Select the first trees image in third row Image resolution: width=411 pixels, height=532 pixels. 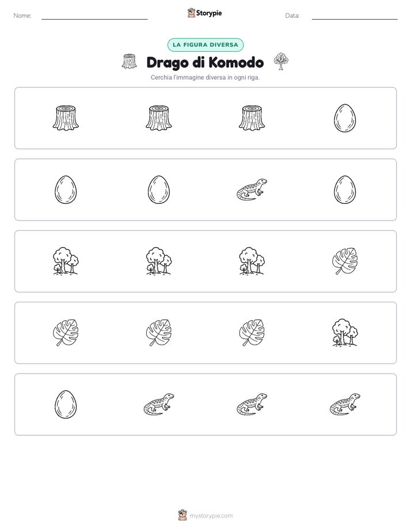click(x=66, y=261)
